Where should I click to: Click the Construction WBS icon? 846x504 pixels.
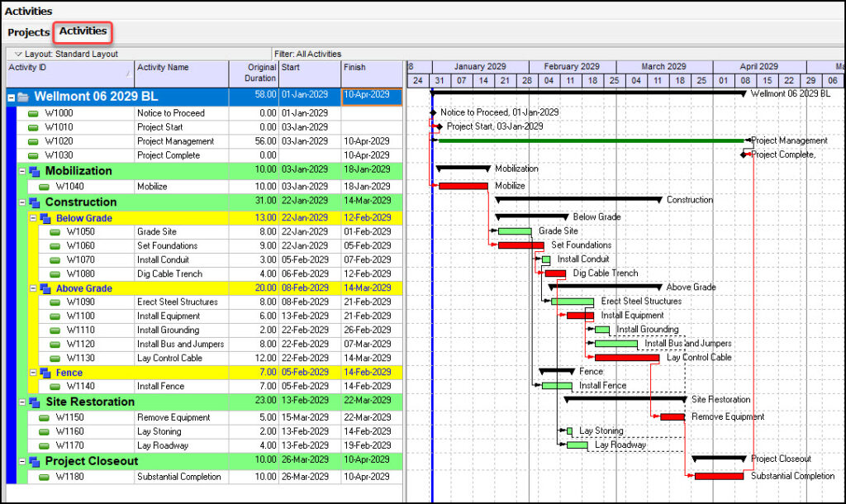[x=35, y=203]
